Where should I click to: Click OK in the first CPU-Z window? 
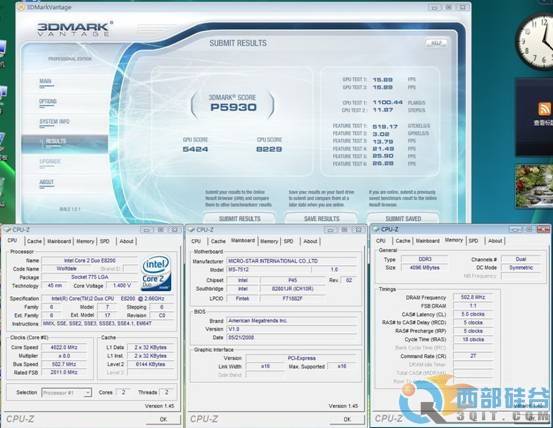(163, 419)
